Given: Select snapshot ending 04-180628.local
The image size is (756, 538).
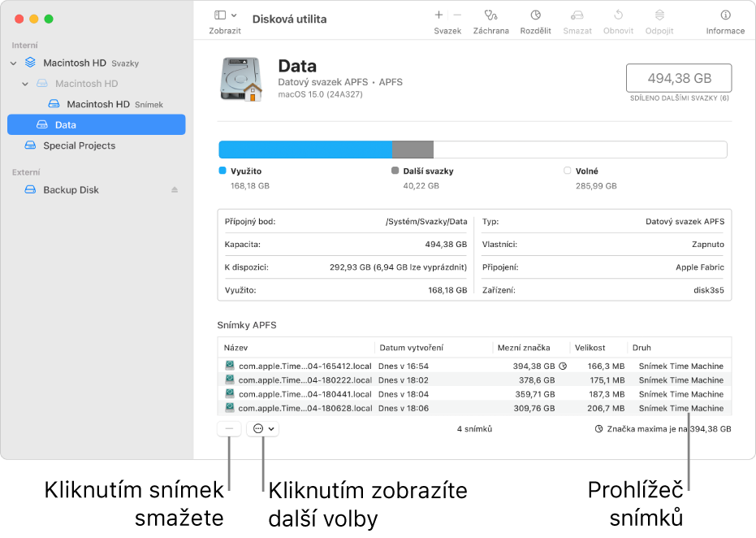Looking at the screenshot, I should click(x=474, y=408).
